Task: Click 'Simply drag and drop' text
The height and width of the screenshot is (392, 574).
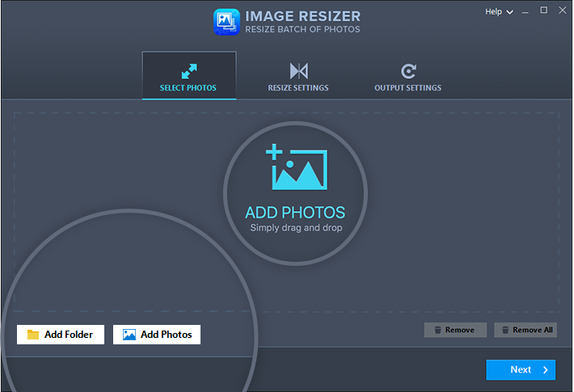Action: click(296, 228)
